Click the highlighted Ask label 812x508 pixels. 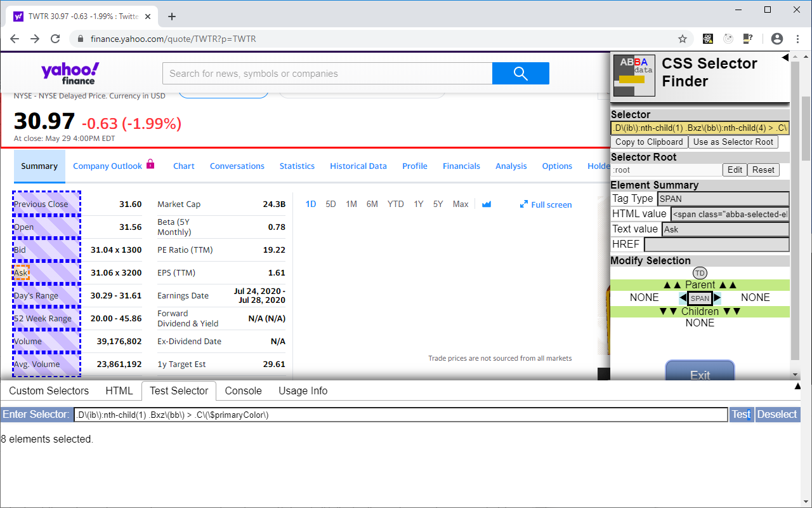21,272
